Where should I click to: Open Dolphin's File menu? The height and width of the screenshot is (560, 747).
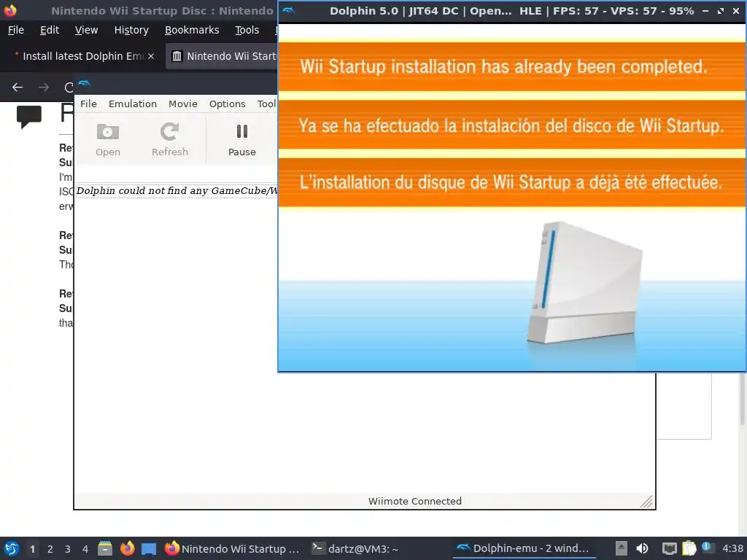pos(88,104)
